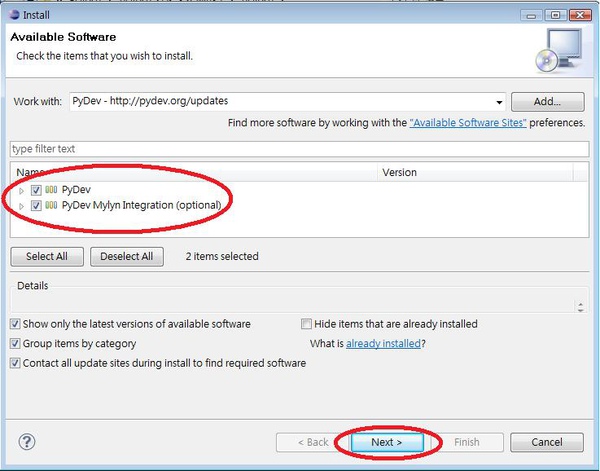Toggle Show only the latest versions checkbox
The height and width of the screenshot is (471, 600).
pos(15,324)
